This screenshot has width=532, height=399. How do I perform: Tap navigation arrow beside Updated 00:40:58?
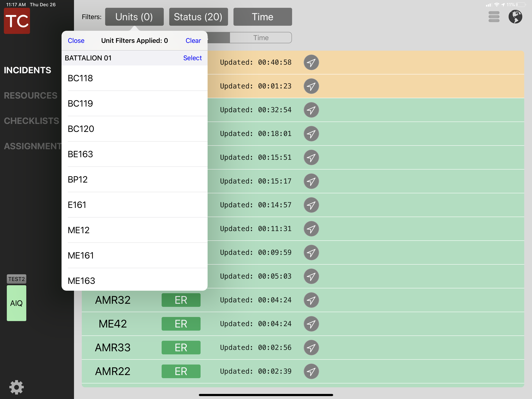tap(311, 63)
